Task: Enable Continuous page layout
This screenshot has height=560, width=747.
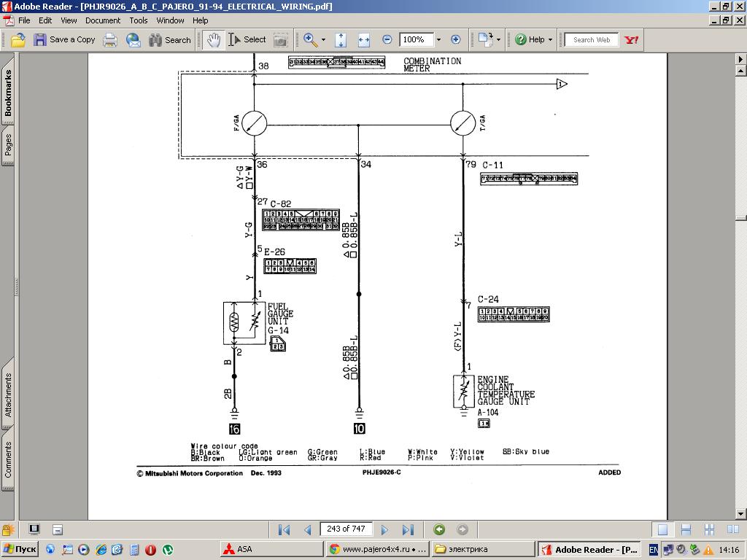Action: point(686,529)
